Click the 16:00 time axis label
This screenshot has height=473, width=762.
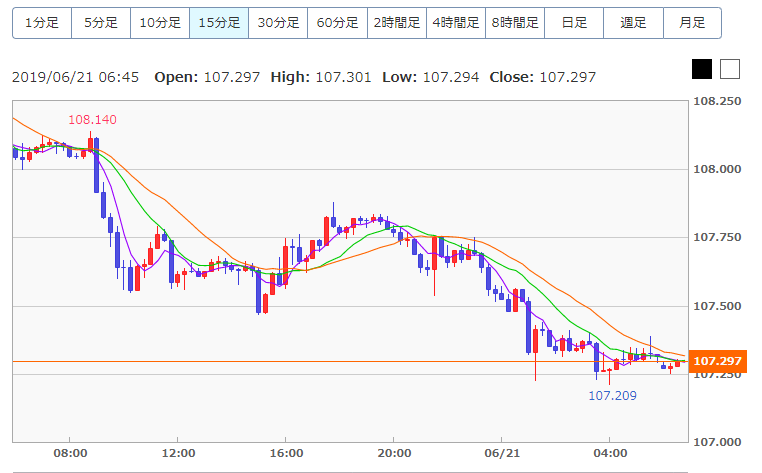286,452
